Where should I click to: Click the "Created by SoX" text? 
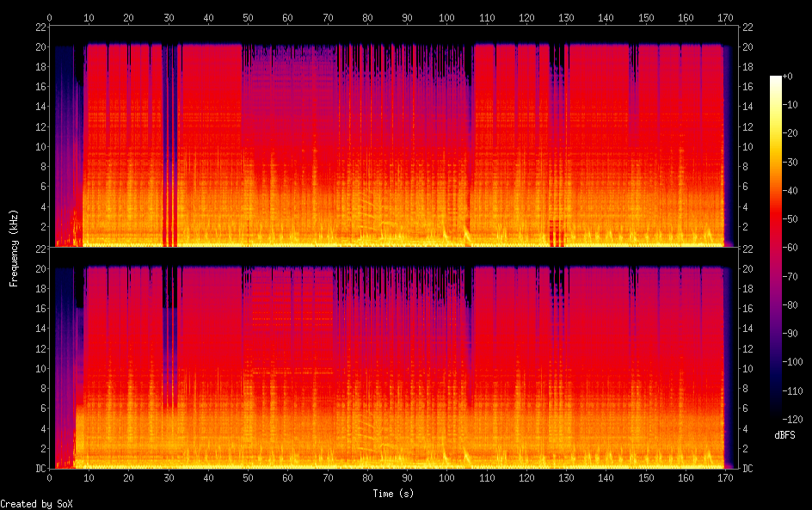pyautogui.click(x=36, y=504)
